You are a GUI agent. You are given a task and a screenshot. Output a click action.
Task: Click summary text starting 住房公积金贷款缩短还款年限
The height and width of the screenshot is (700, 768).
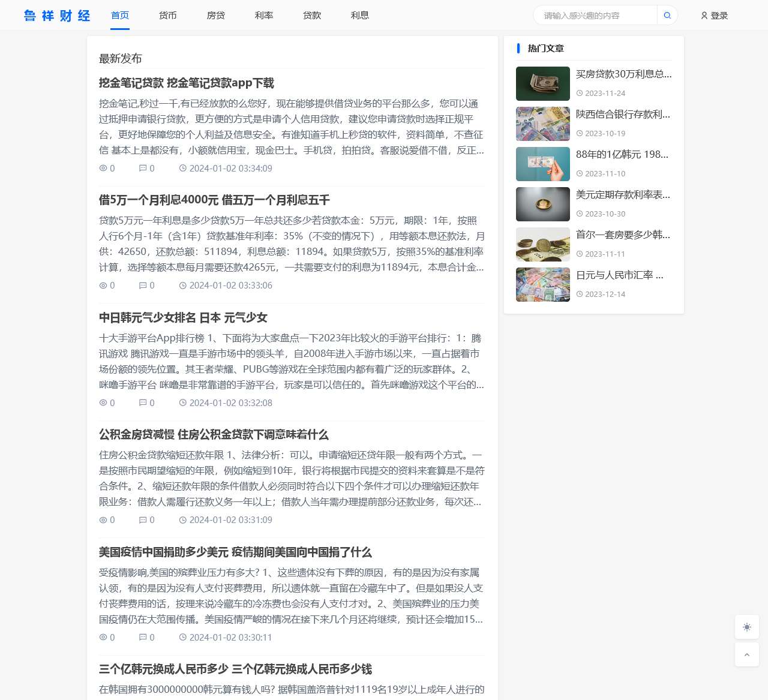tap(292, 479)
